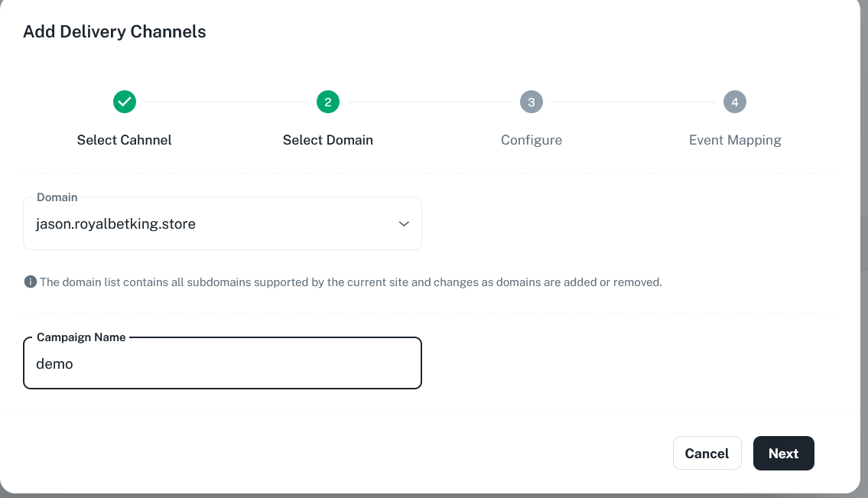Click the gray step 3 circle
Viewport: 868px width, 498px height.
pos(532,102)
